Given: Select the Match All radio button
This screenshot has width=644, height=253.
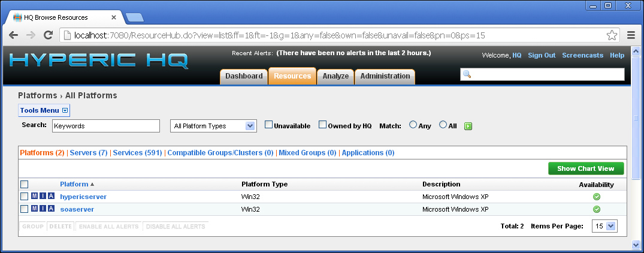Looking at the screenshot, I should (443, 125).
